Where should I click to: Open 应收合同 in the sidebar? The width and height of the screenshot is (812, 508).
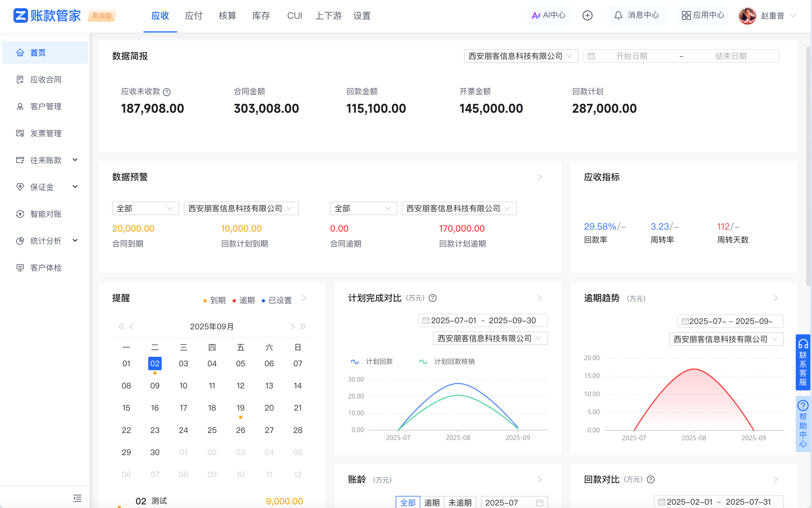[x=46, y=80]
